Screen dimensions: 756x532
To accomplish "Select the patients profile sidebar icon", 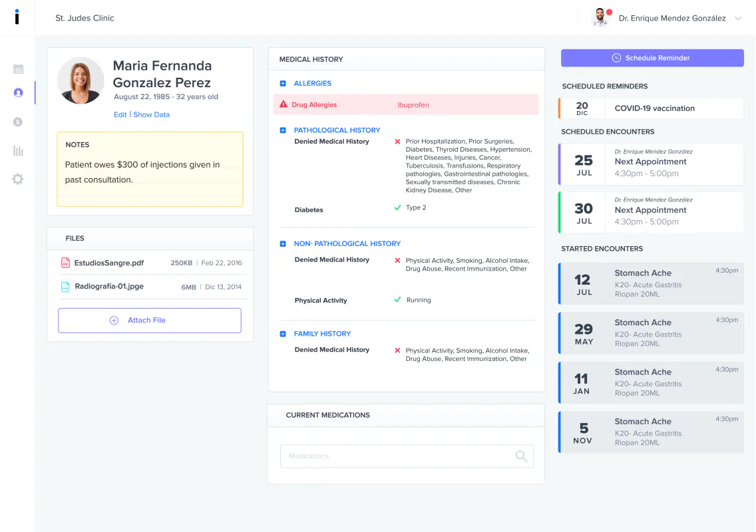I will click(x=19, y=92).
